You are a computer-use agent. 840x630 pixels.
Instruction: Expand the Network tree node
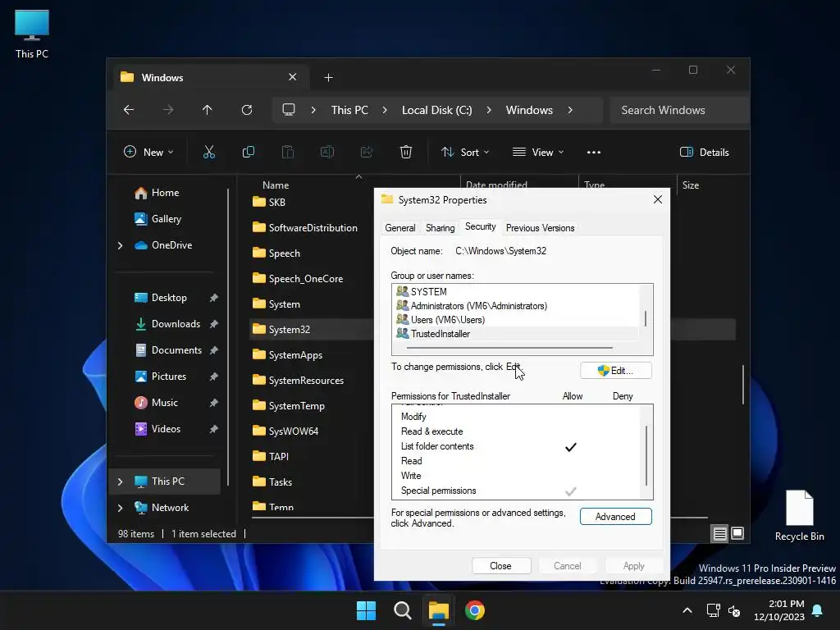tap(120, 508)
